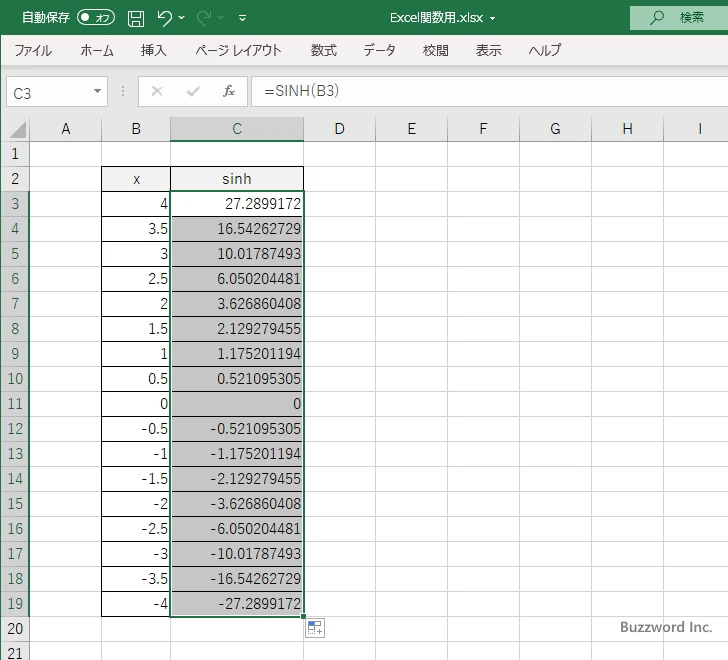The height and width of the screenshot is (660, 728).
Task: Click the Save icon in the title bar
Action: coord(136,18)
